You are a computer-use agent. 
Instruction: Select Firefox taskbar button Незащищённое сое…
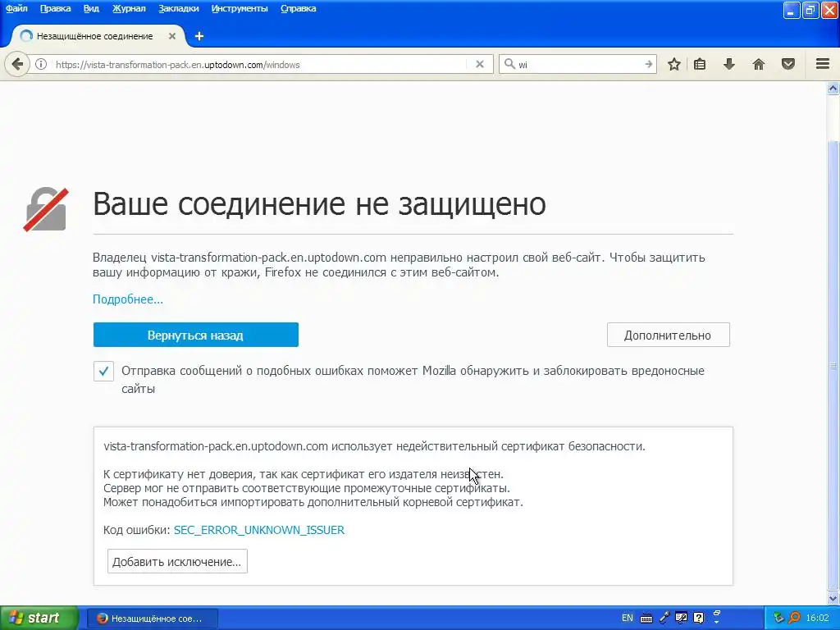pos(152,619)
